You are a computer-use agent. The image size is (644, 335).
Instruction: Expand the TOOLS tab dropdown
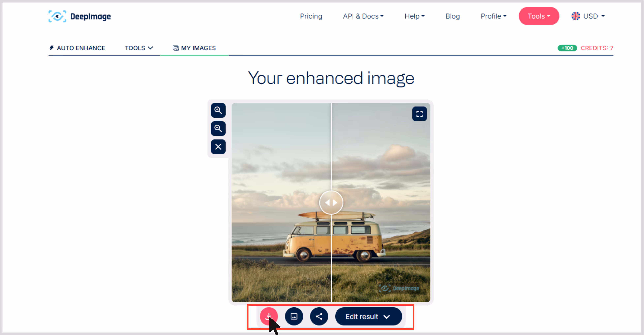(x=139, y=48)
